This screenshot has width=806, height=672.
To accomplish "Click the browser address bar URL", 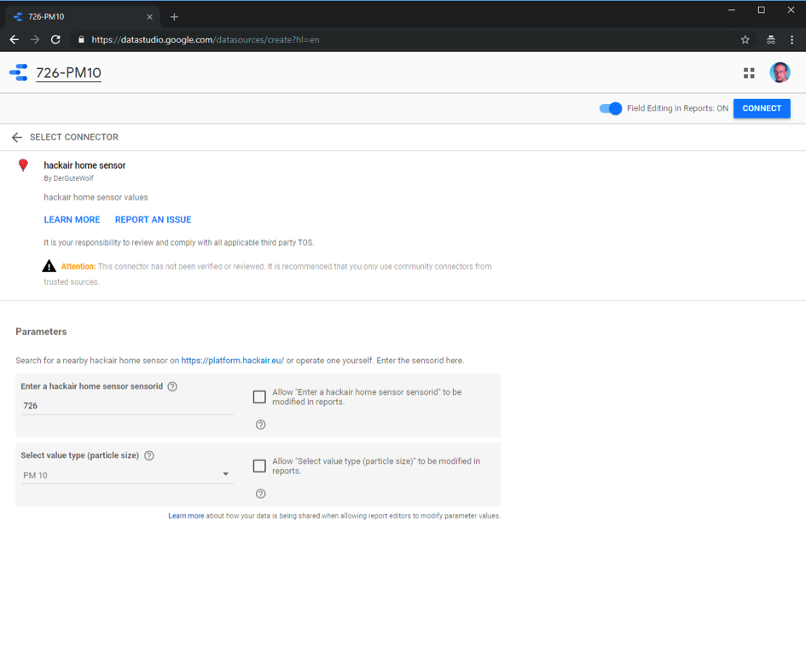I will pos(206,39).
